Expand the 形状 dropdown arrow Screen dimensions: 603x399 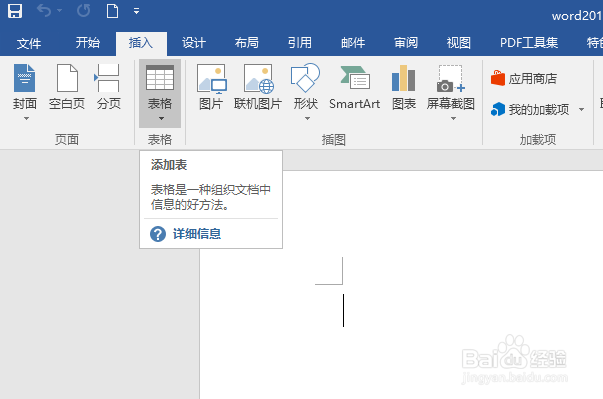tap(307, 119)
